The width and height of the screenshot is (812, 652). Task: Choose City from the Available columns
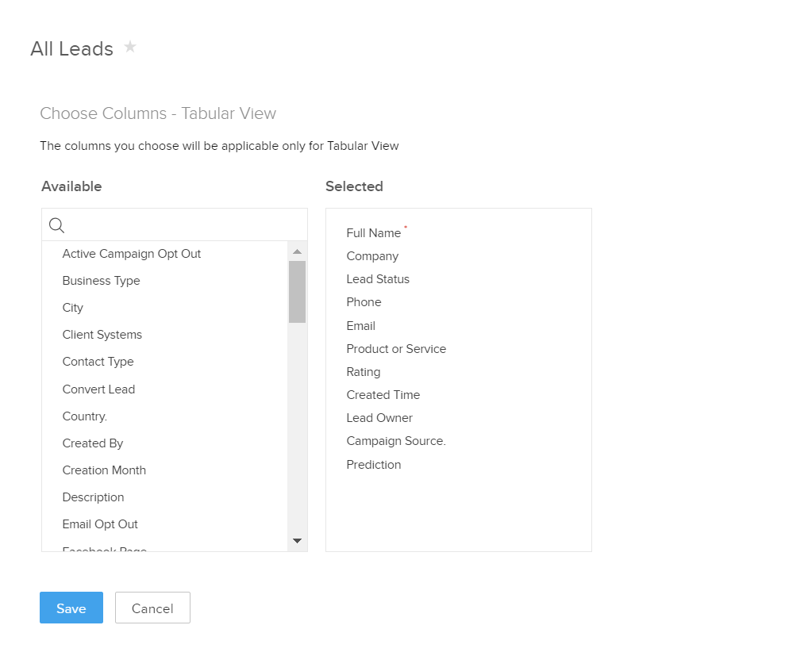click(73, 308)
